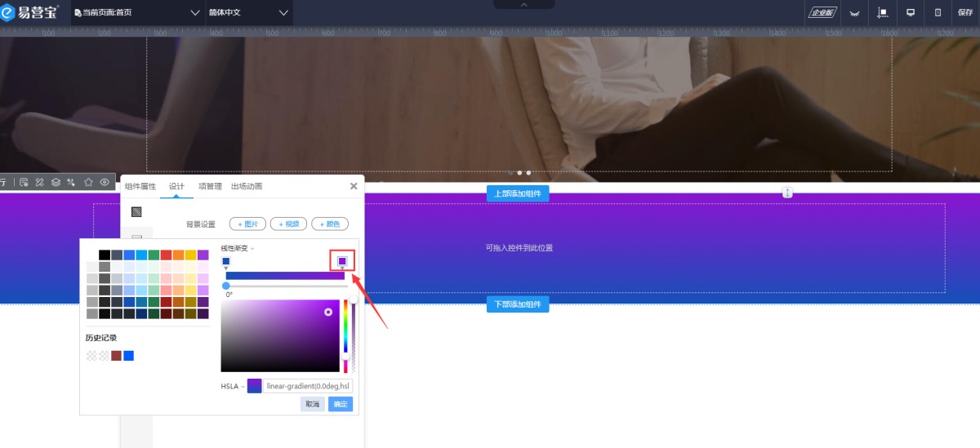The height and width of the screenshot is (448, 980).
Task: Click the ruler guides icon in top bar
Action: [x=883, y=13]
